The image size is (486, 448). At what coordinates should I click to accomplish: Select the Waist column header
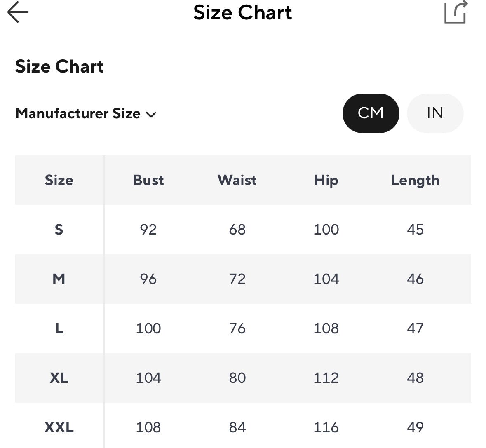237,180
